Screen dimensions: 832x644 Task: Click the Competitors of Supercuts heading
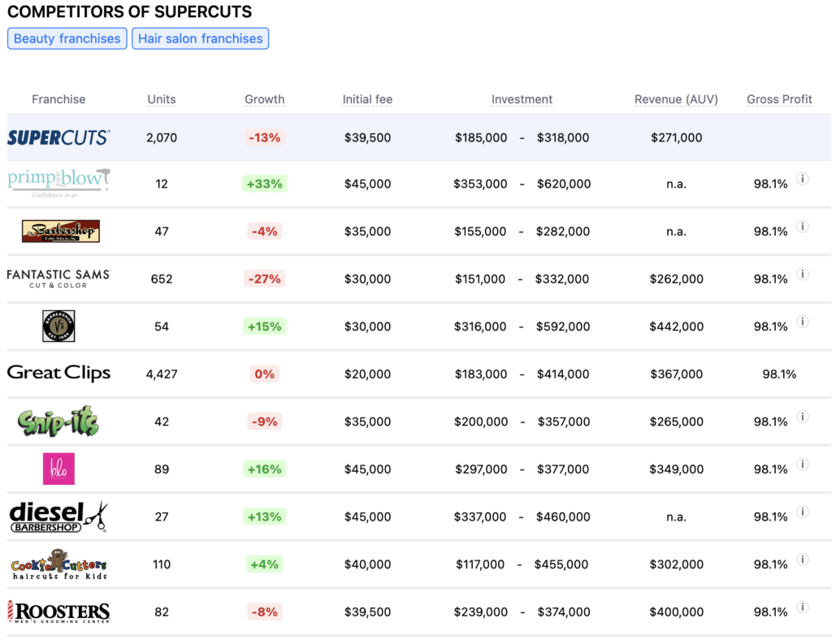click(129, 11)
